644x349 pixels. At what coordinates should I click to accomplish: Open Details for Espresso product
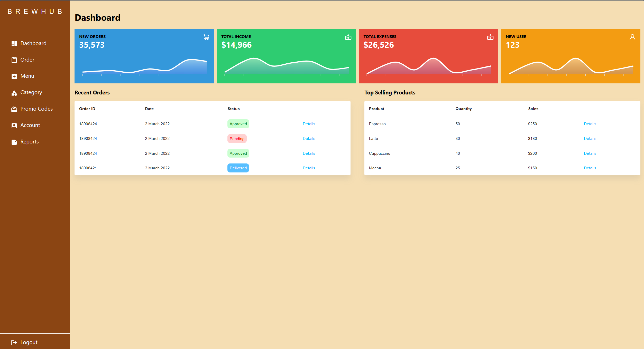tap(590, 124)
